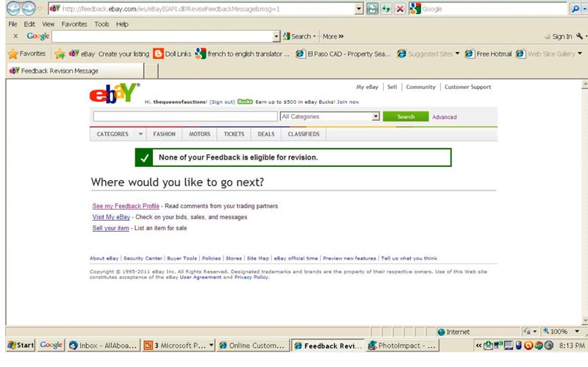Viewport: 588px width, 367px height.
Task: Open the Free Hotmail bookmark
Action: (488, 54)
